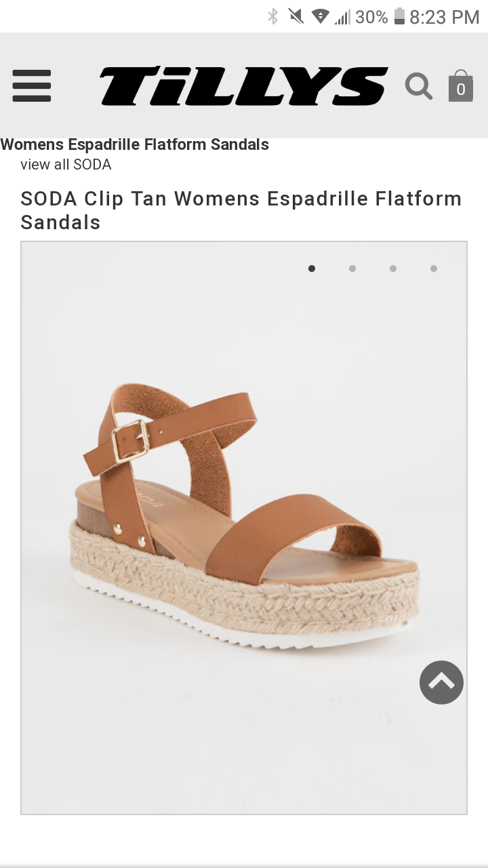The image size is (488, 868).
Task: Open the hamburger navigation menu
Action: pyautogui.click(x=32, y=86)
